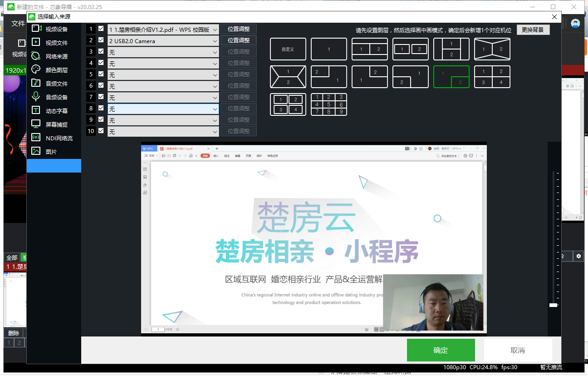Open layer 2 USB2.0 Camera dropdown
Viewport: 588px width, 376px height.
point(163,41)
